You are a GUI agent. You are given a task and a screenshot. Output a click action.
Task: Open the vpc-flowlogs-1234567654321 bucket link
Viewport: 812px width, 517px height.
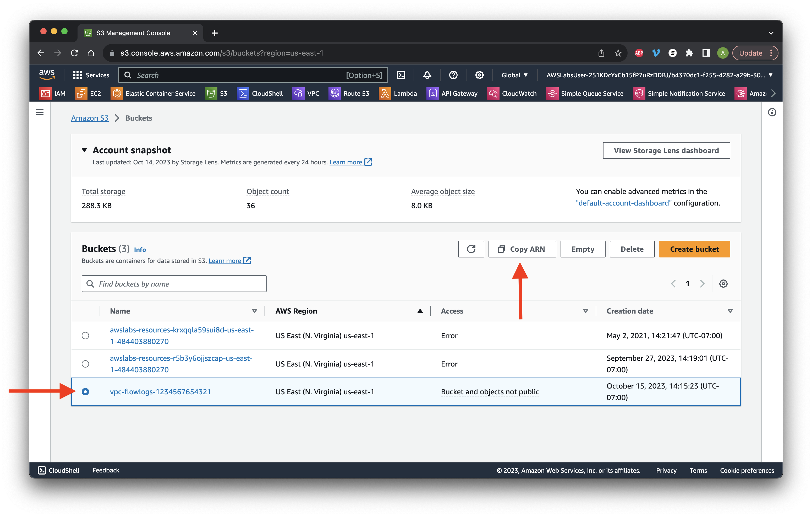[x=161, y=392]
